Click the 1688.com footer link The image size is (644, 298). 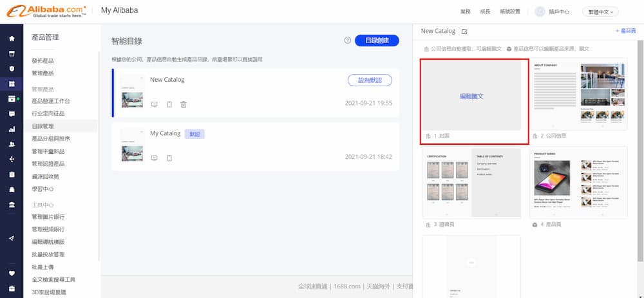[x=348, y=286]
